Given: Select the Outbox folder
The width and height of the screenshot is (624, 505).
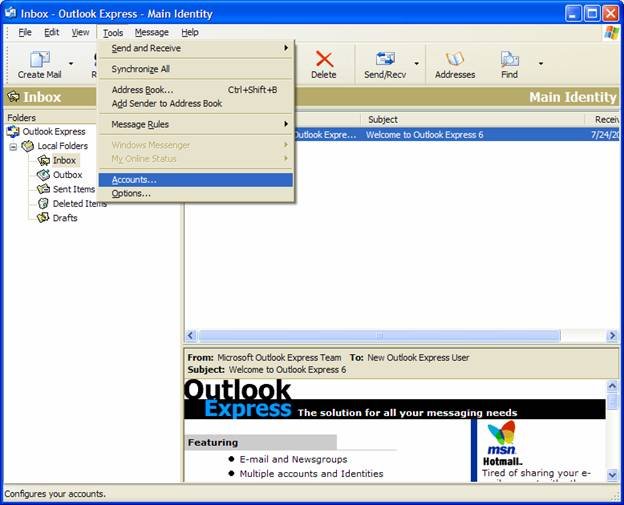Looking at the screenshot, I should (x=67, y=175).
